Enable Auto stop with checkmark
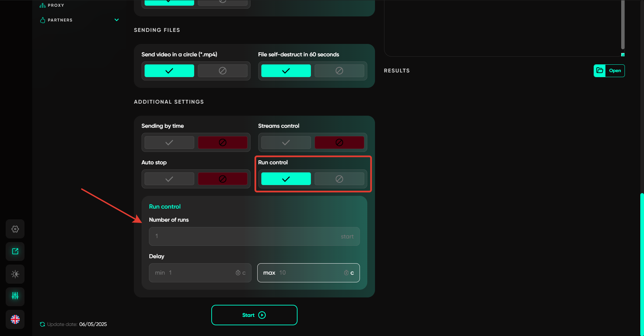The image size is (644, 336). (169, 179)
